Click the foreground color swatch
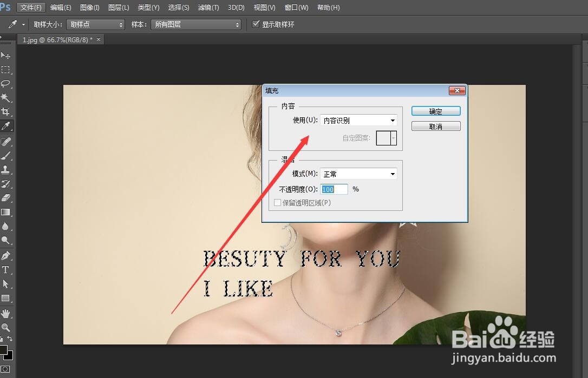Viewport: 588px width, 378px height. (x=3, y=350)
